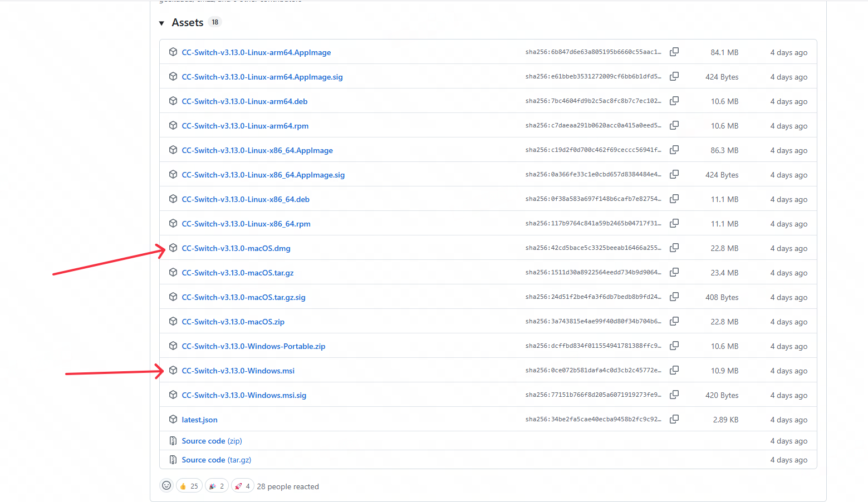This screenshot has height=502, width=868.
Task: Copy sha256 of macOS.tar.gz
Action: click(674, 272)
